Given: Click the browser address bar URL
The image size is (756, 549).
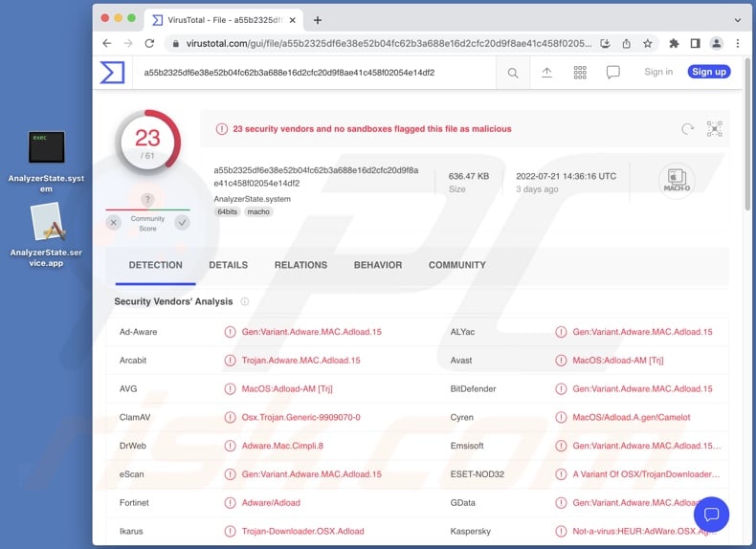Looking at the screenshot, I should (389, 44).
